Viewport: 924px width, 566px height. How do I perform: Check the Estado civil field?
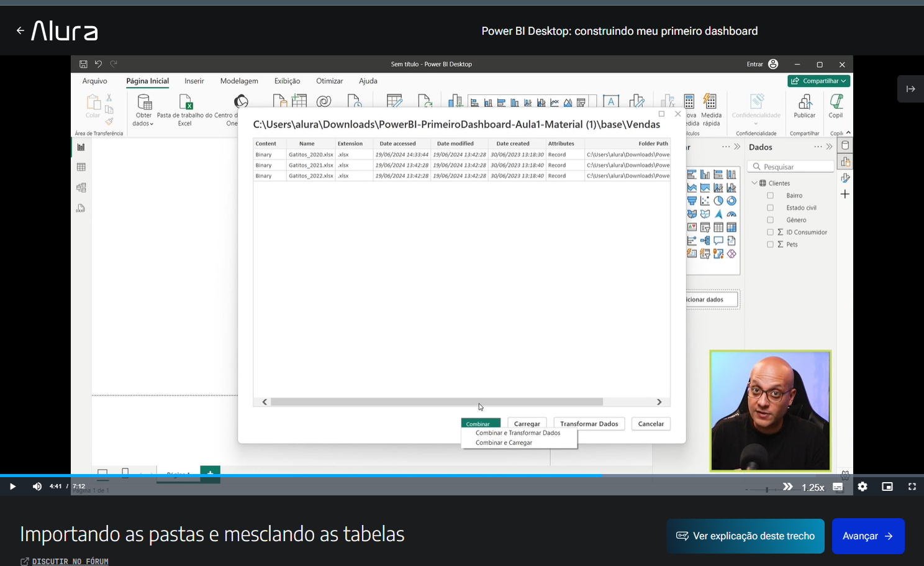(x=770, y=208)
